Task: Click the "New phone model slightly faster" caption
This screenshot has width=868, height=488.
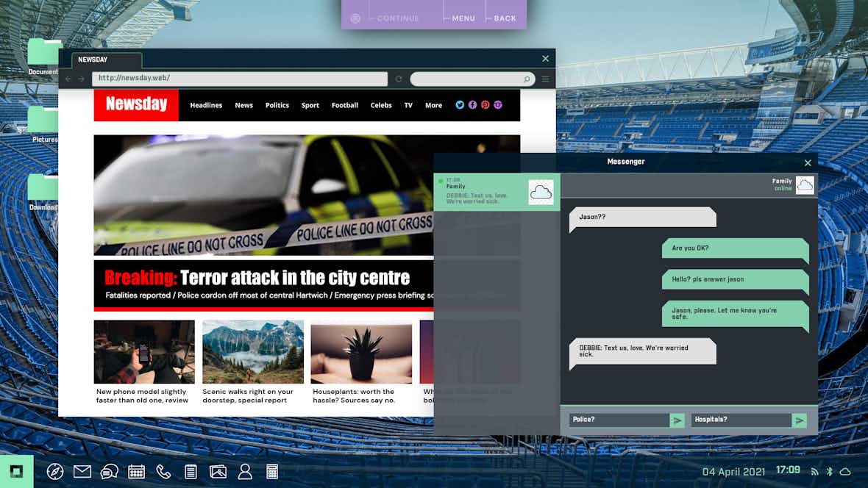Action: coord(142,395)
